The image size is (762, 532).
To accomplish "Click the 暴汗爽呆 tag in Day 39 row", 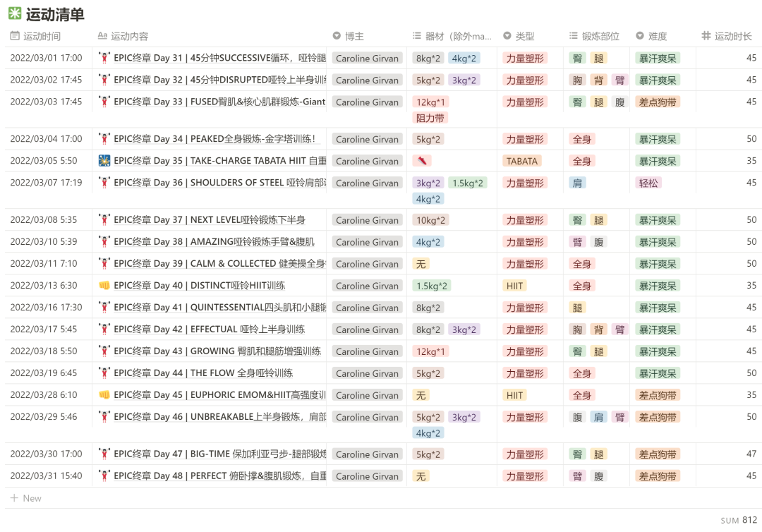I will tap(658, 264).
